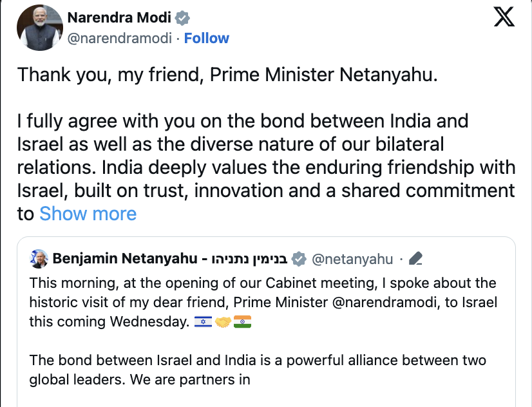This screenshot has width=532, height=407.
Task: Open the Narendra Modi display name
Action: pyautogui.click(x=120, y=17)
